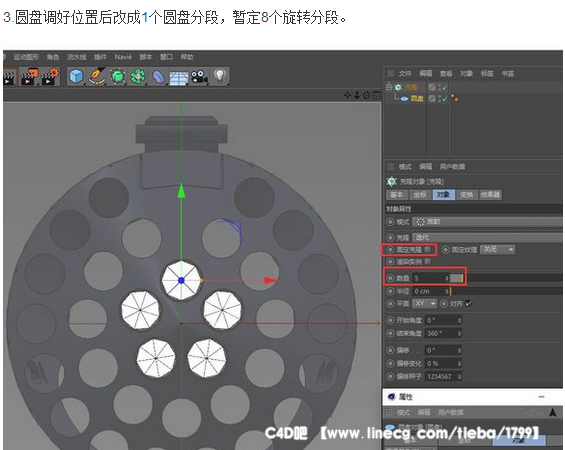The width and height of the screenshot is (565, 450).
Task: Click the Radius 0 cm input field
Action: (431, 291)
